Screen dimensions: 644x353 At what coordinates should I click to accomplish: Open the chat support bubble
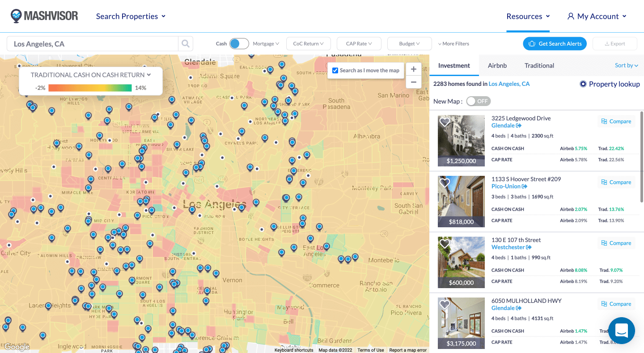pyautogui.click(x=621, y=330)
